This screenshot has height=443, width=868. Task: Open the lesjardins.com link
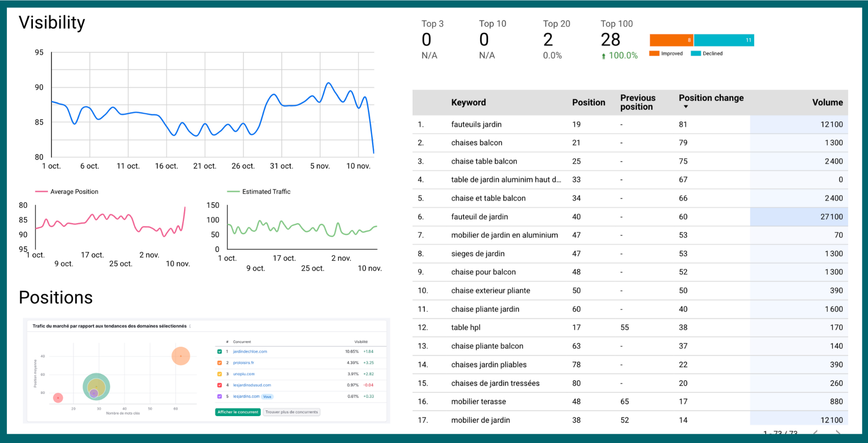(246, 396)
